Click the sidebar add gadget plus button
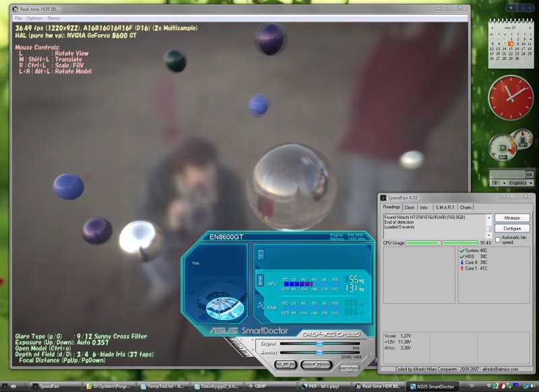The height and width of the screenshot is (392, 539). pyautogui.click(x=511, y=8)
